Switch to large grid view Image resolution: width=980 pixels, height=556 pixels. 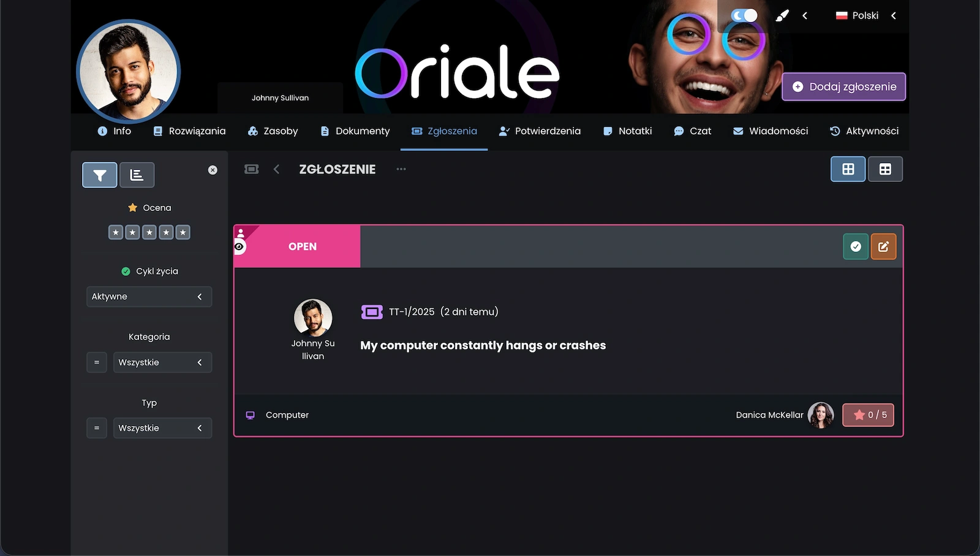(848, 169)
